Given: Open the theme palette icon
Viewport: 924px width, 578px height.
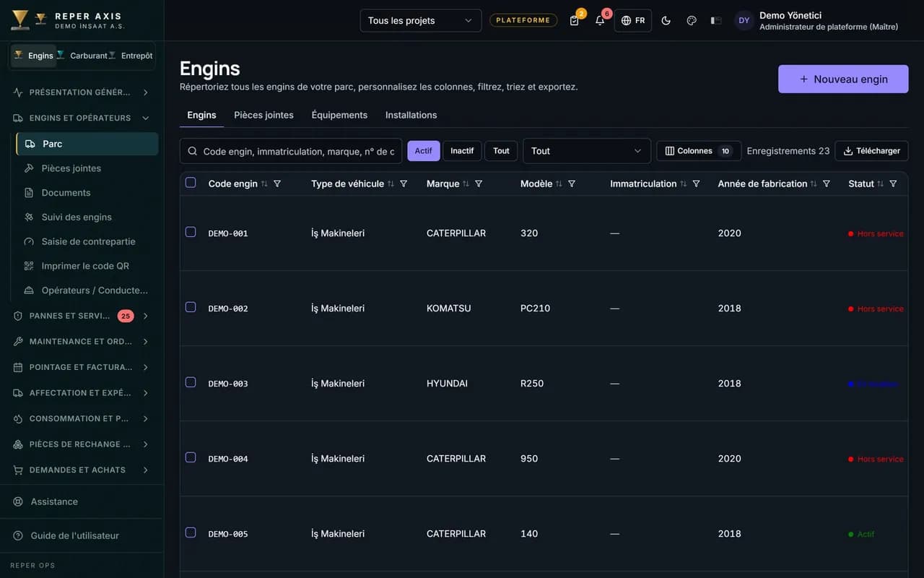Looking at the screenshot, I should point(692,20).
